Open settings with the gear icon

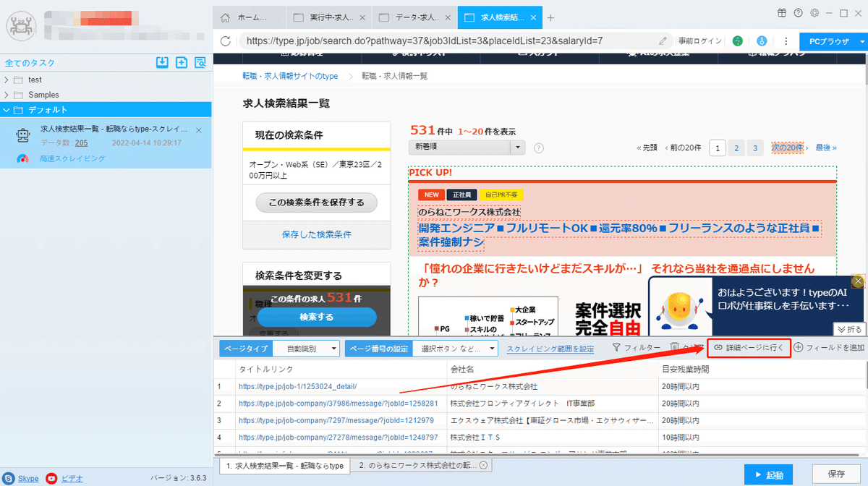click(814, 13)
